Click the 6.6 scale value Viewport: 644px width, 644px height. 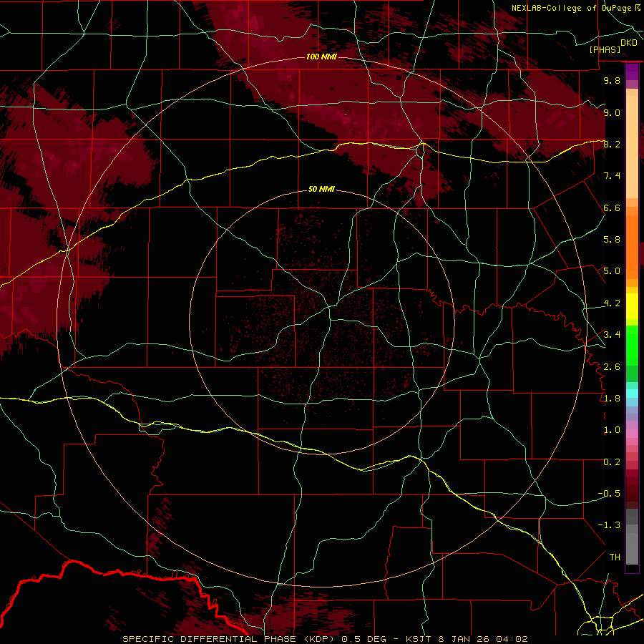[x=612, y=208]
